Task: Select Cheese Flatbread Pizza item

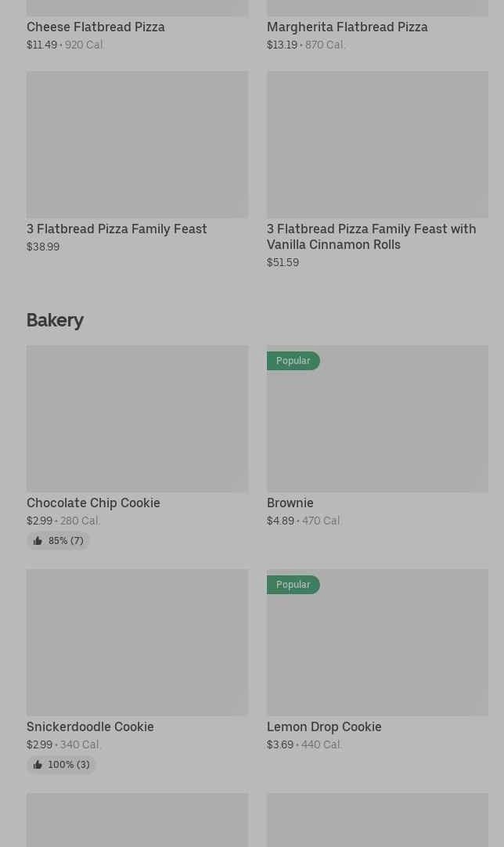Action: (95, 27)
